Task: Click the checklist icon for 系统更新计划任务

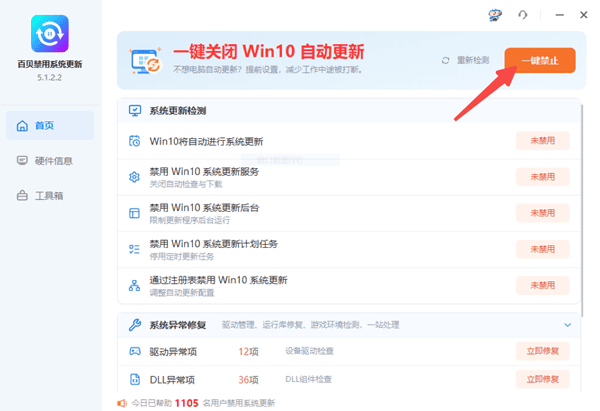Action: point(134,249)
